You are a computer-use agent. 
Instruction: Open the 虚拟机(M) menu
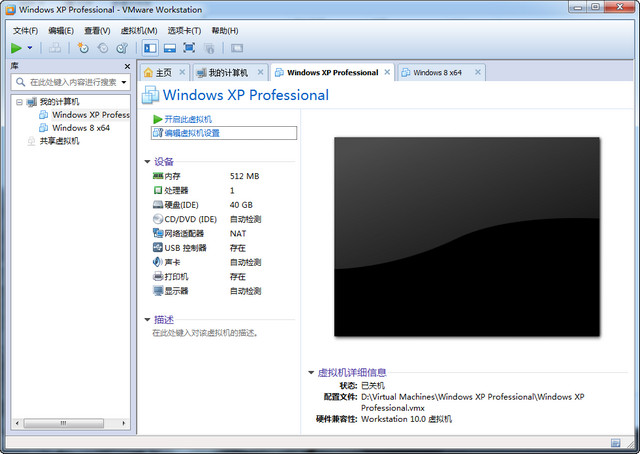(x=138, y=30)
